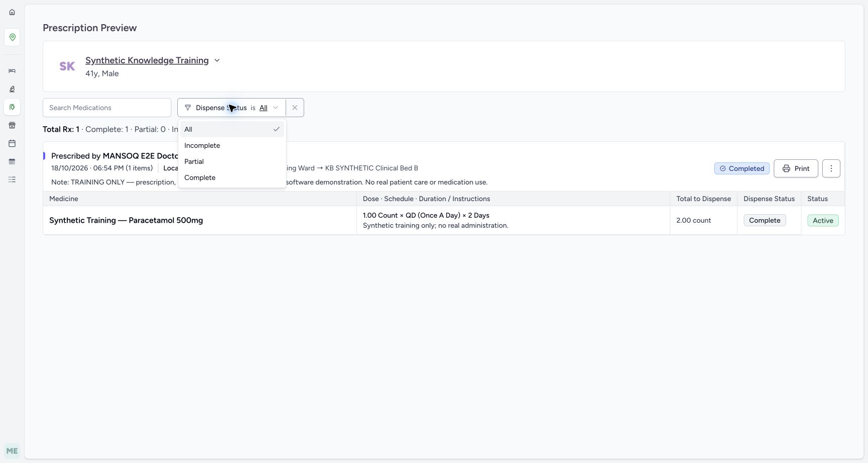Image resolution: width=868 pixels, height=463 pixels.
Task: Open the microscope lab sidebar icon
Action: [12, 89]
